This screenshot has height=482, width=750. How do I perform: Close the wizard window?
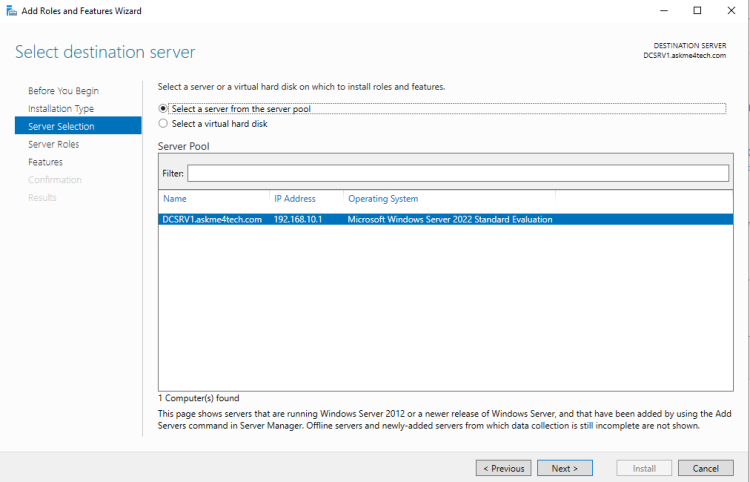coord(731,11)
